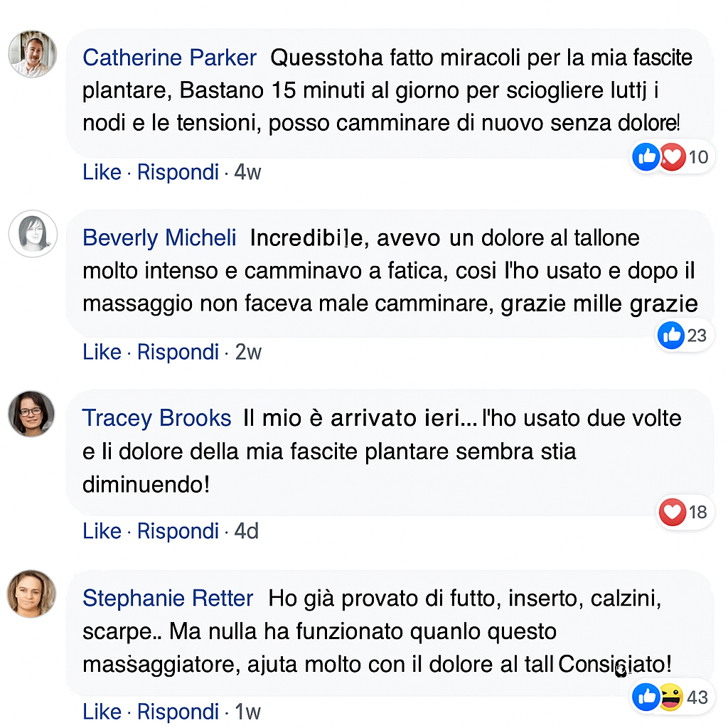
Task: Click Rispondi under Beverly Micheli's comment
Action: (x=178, y=352)
